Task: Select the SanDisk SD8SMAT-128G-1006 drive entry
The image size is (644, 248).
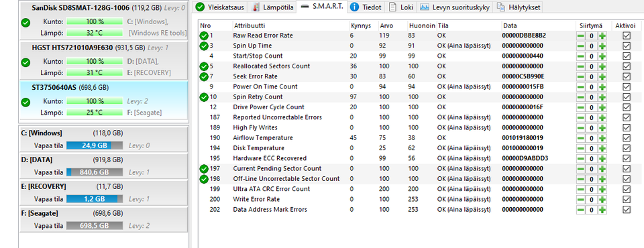Action: pyautogui.click(x=103, y=21)
